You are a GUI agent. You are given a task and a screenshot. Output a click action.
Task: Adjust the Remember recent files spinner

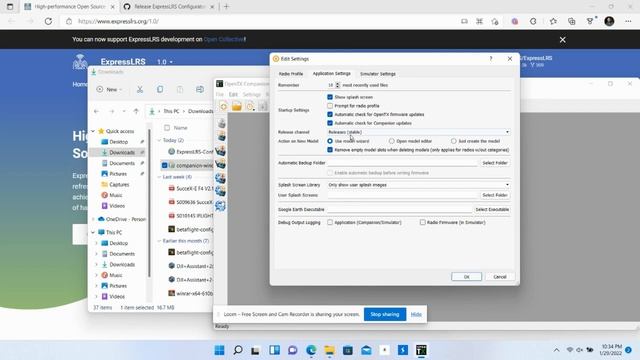[x=338, y=85]
